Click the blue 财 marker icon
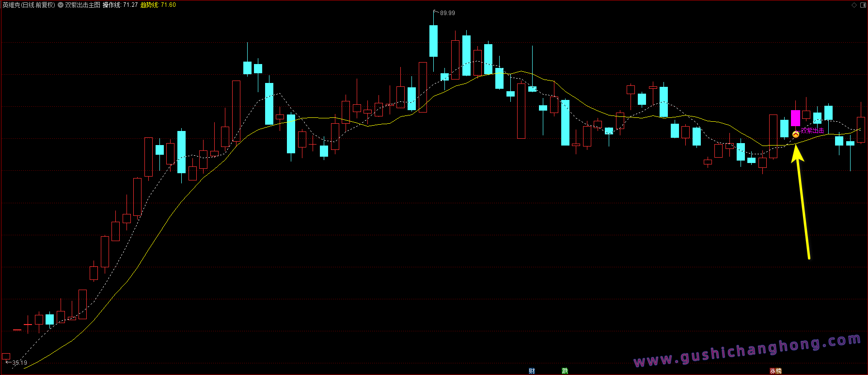This screenshot has height=375, width=868. tap(532, 371)
